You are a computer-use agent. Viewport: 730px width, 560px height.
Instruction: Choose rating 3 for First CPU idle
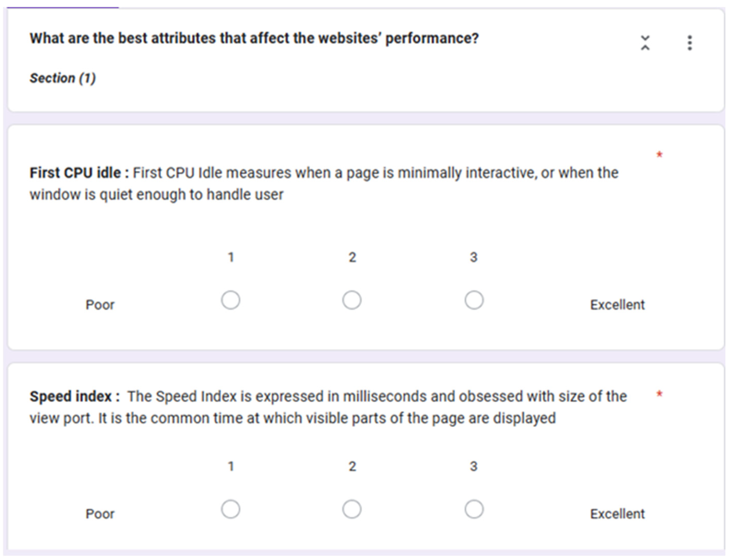[x=474, y=300]
